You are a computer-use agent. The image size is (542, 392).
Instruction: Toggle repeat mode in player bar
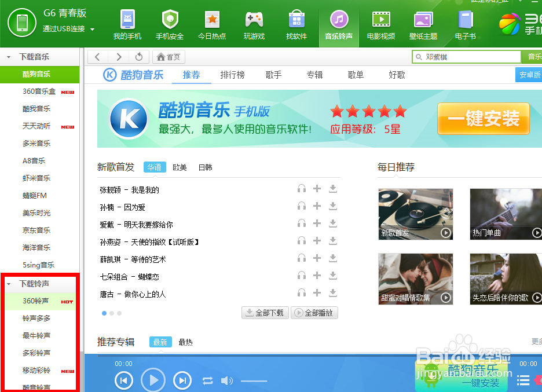coord(208,380)
